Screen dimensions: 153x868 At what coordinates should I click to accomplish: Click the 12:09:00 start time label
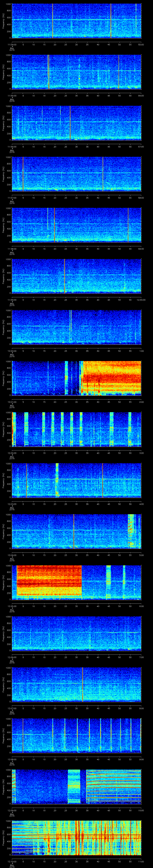12,810
